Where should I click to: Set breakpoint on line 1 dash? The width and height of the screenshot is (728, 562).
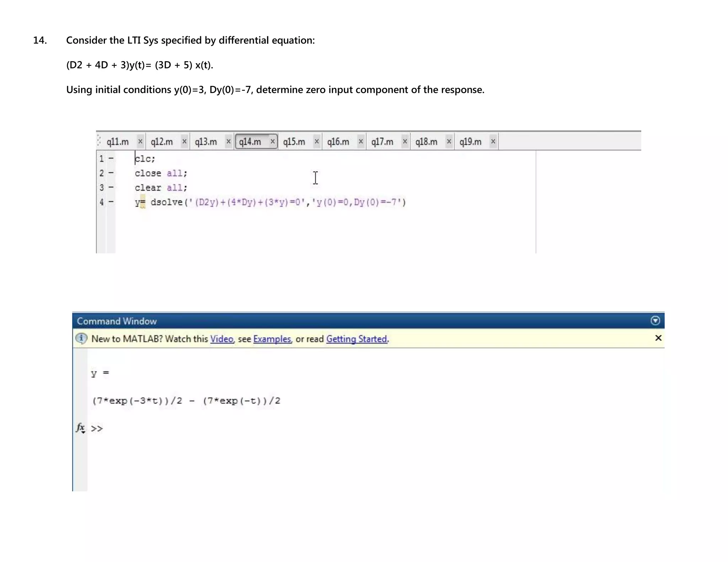(111, 158)
